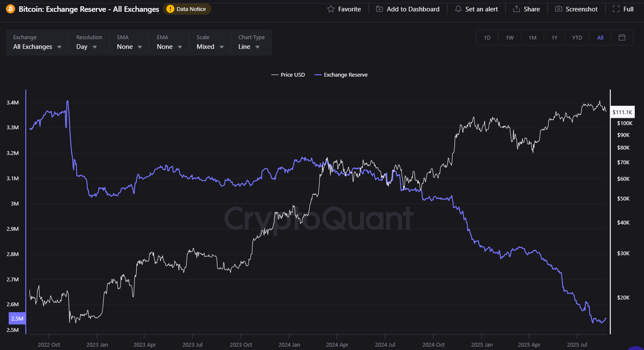
Task: Open the EMA dropdown set to None
Action: pyautogui.click(x=170, y=47)
